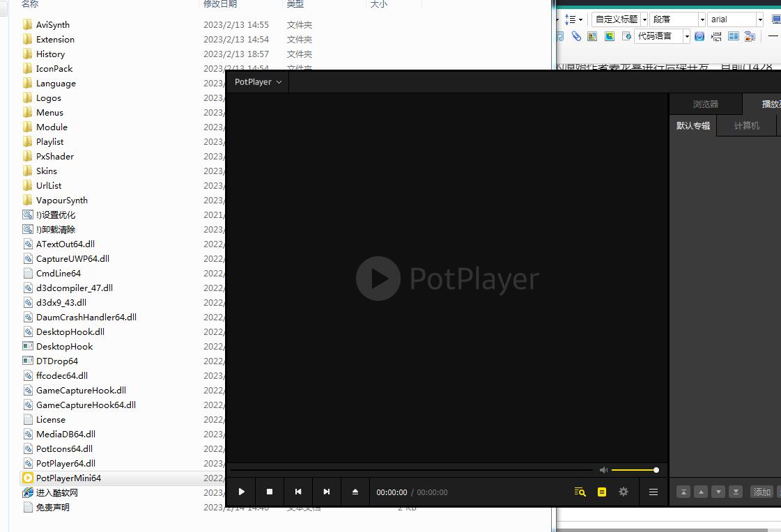Select the License file
The width and height of the screenshot is (781, 532).
pyautogui.click(x=50, y=419)
